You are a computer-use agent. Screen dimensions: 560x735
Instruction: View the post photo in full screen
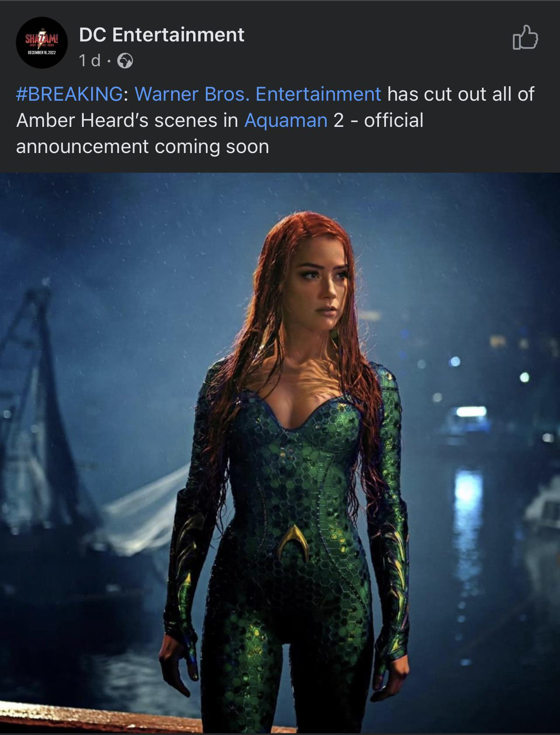click(x=280, y=453)
